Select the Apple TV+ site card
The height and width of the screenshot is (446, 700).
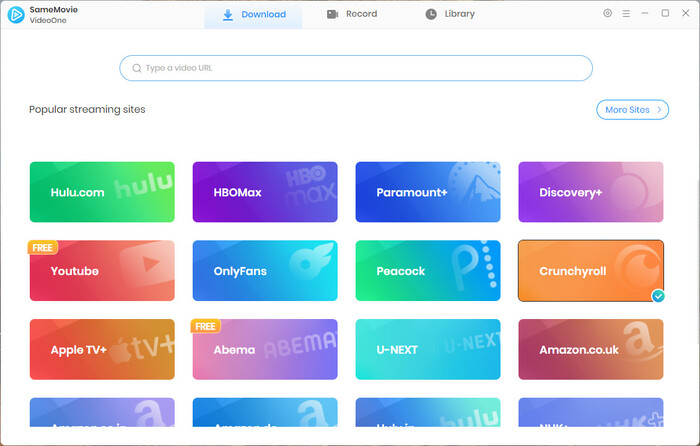102,349
